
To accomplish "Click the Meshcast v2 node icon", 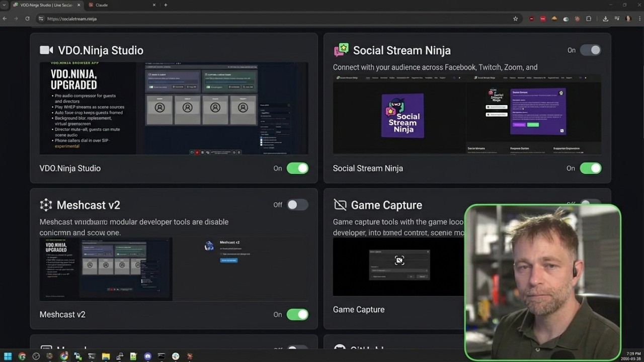I will [x=46, y=205].
